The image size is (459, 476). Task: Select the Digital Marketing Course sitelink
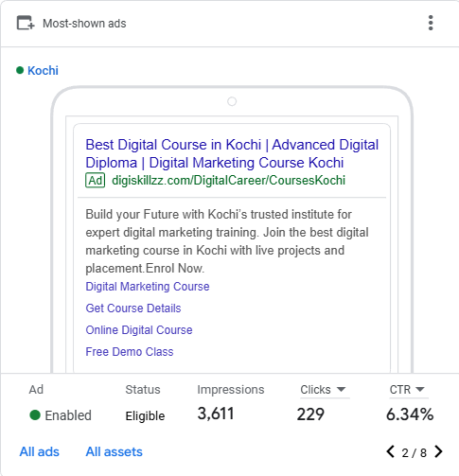coord(148,287)
